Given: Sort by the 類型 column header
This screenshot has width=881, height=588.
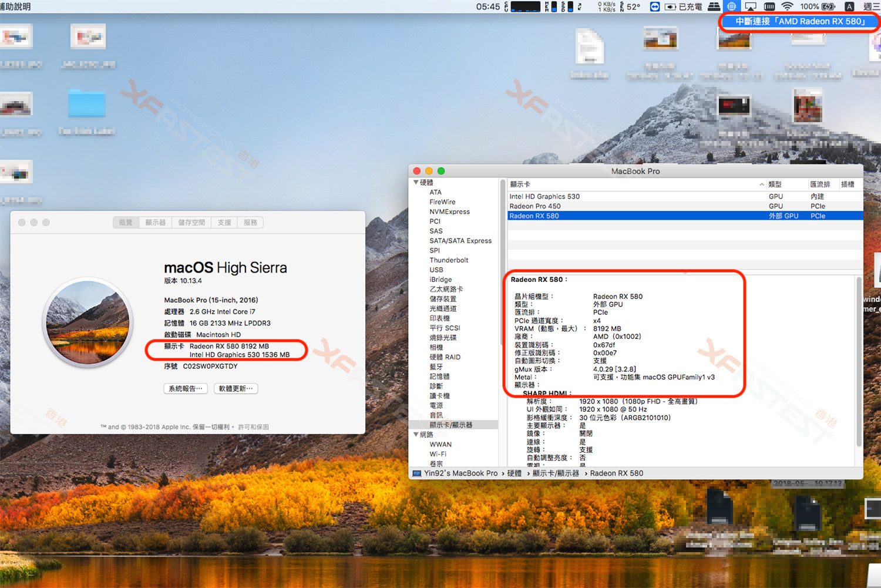Looking at the screenshot, I should 787,184.
